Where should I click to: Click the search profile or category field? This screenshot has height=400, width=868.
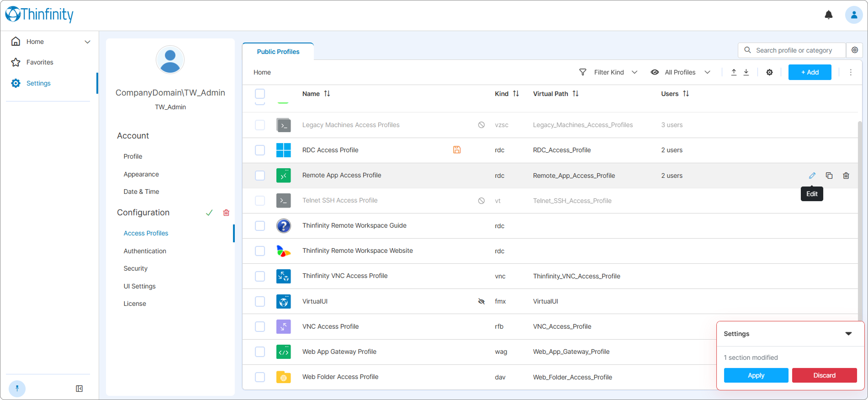tap(792, 50)
